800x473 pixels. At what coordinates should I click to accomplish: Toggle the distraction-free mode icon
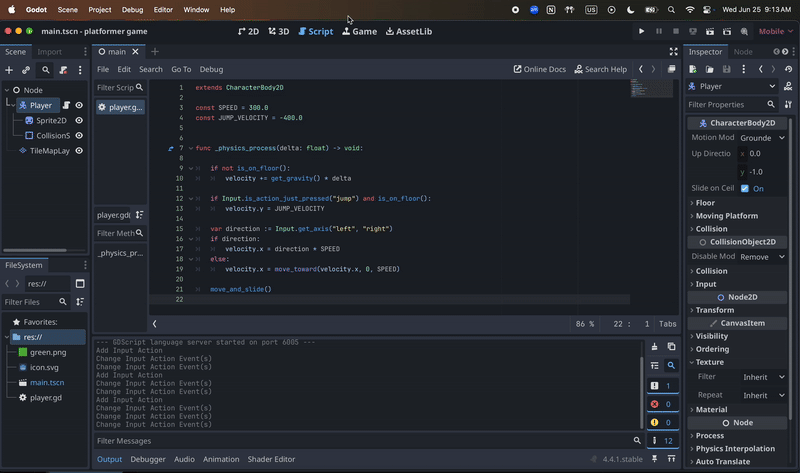[x=674, y=51]
